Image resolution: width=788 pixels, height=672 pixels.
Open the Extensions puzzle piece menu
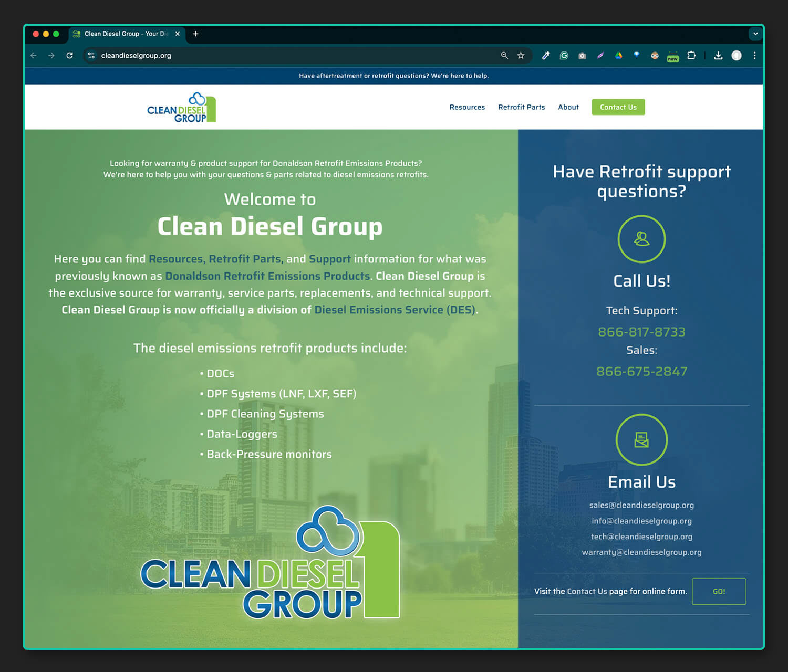pyautogui.click(x=691, y=55)
